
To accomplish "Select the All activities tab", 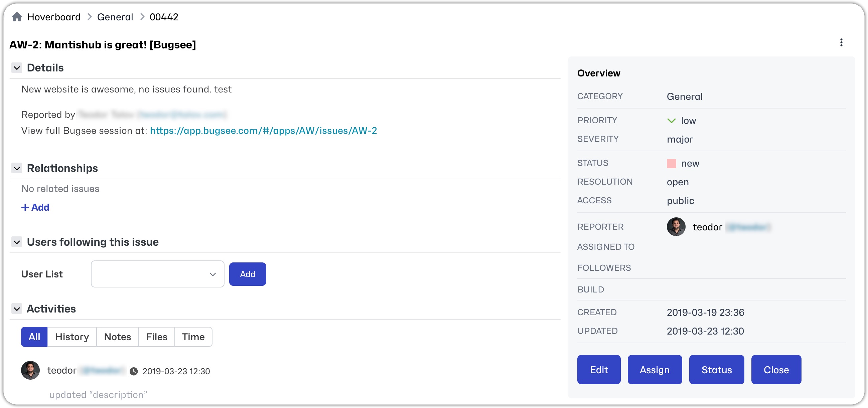I will (34, 337).
